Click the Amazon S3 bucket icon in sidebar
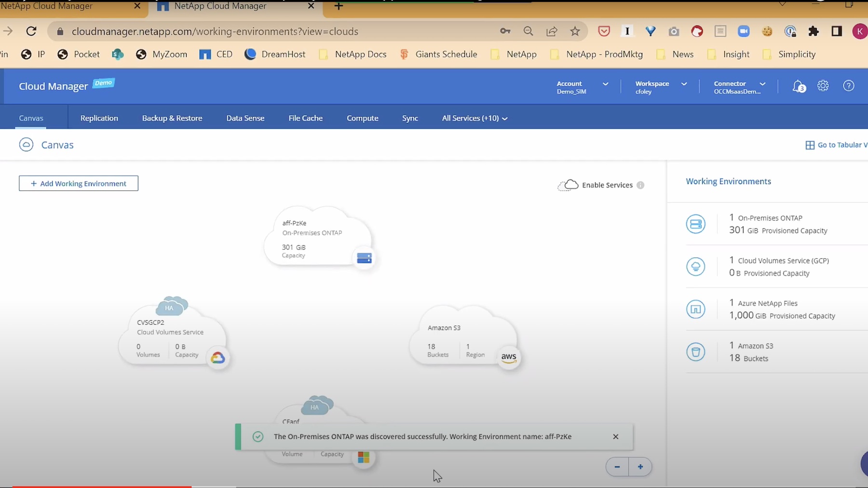The image size is (868, 488). [x=695, y=352]
